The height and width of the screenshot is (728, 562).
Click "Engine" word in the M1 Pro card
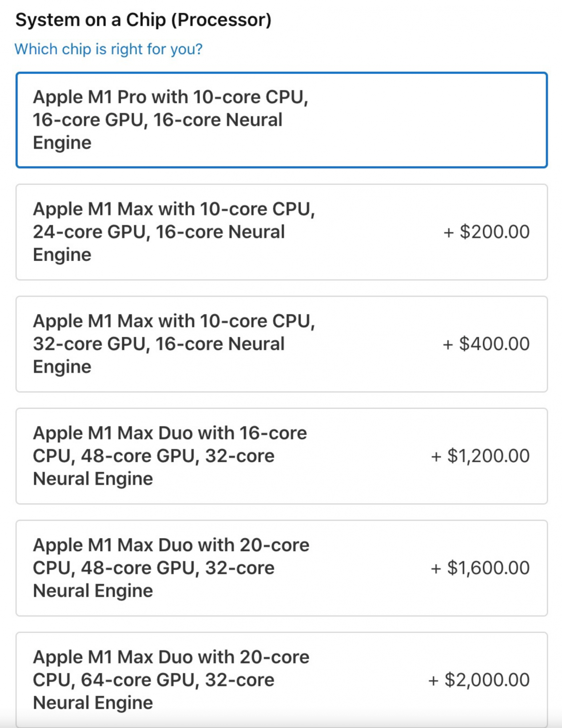[62, 143]
